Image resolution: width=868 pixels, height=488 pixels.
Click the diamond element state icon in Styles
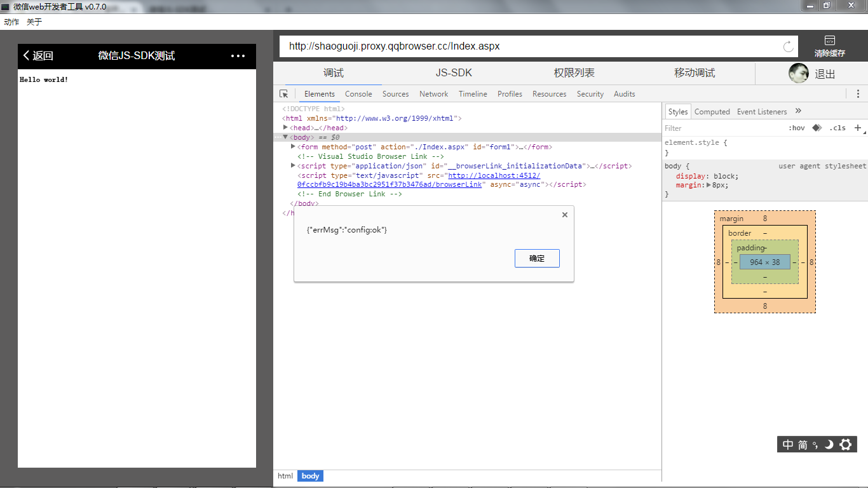(x=817, y=128)
